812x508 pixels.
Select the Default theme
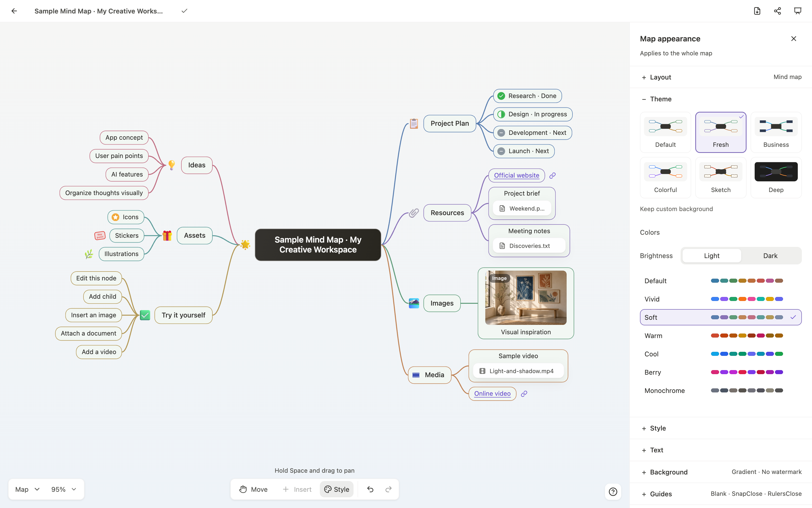[665, 132]
